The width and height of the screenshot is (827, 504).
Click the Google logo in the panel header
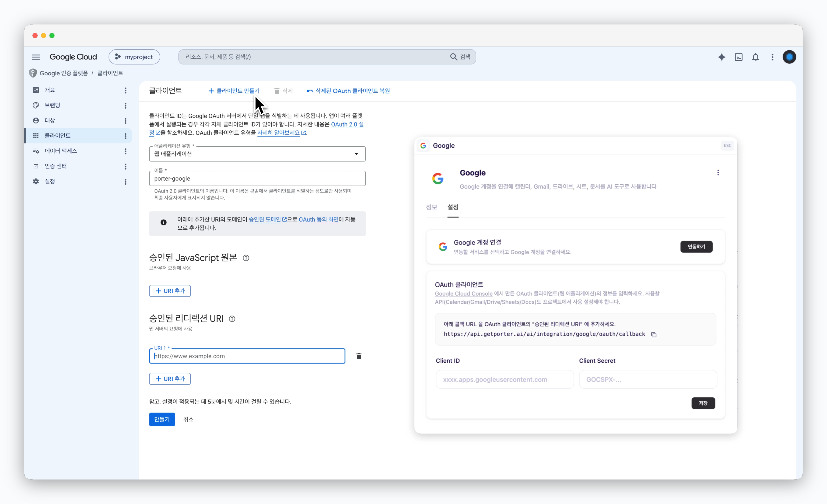pos(423,146)
